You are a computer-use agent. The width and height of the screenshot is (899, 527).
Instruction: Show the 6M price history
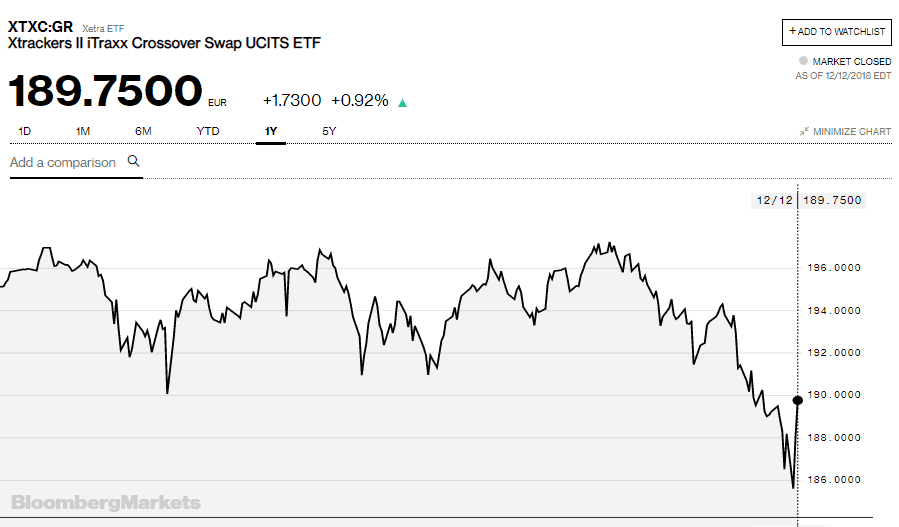pyautogui.click(x=143, y=131)
